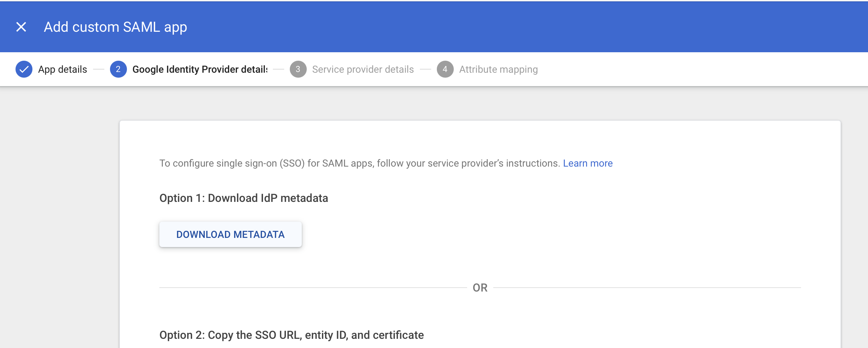Click Option 2: Copy the SSO URL heading
This screenshot has width=868, height=348.
(x=292, y=335)
